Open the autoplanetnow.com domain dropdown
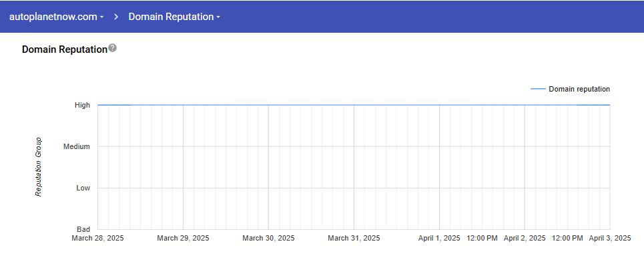Image resolution: width=644 pixels, height=272 pixels. tap(56, 17)
